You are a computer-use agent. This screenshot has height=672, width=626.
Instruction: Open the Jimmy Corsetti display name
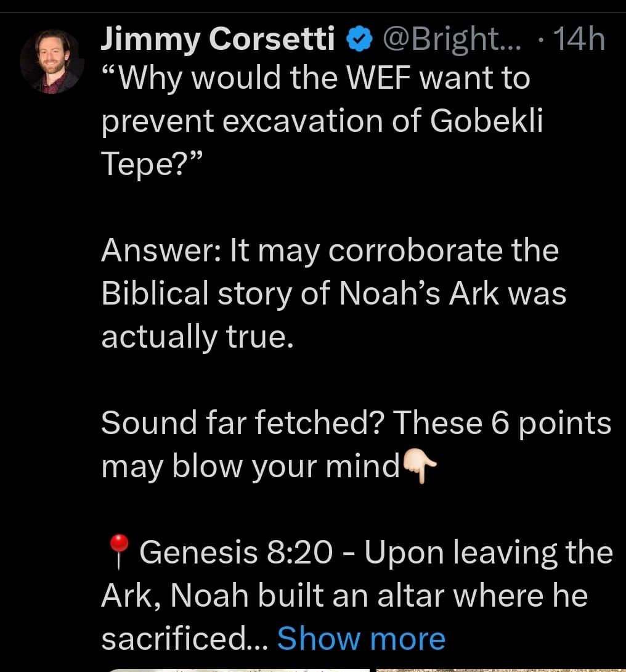click(x=219, y=41)
